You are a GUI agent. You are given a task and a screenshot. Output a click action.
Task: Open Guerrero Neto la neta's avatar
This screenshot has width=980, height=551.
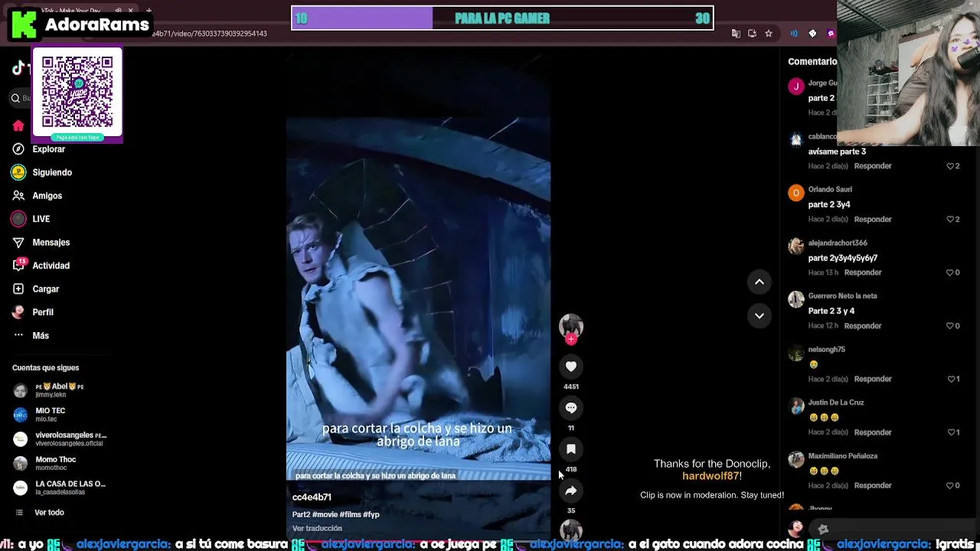tap(796, 299)
